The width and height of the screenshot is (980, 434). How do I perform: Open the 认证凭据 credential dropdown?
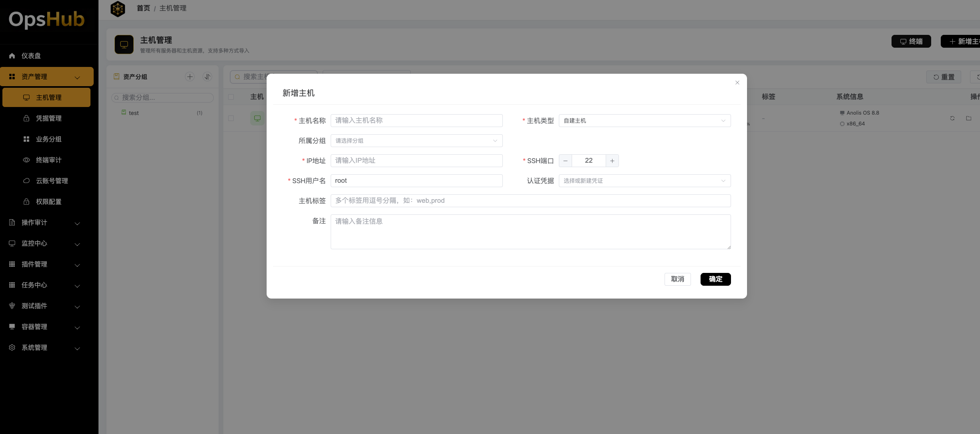tap(645, 181)
